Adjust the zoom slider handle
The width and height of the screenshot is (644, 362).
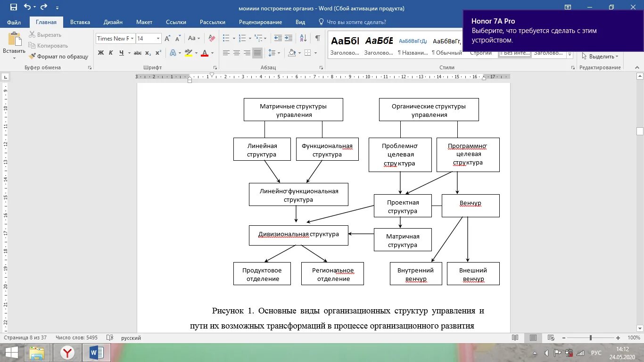tap(591, 338)
